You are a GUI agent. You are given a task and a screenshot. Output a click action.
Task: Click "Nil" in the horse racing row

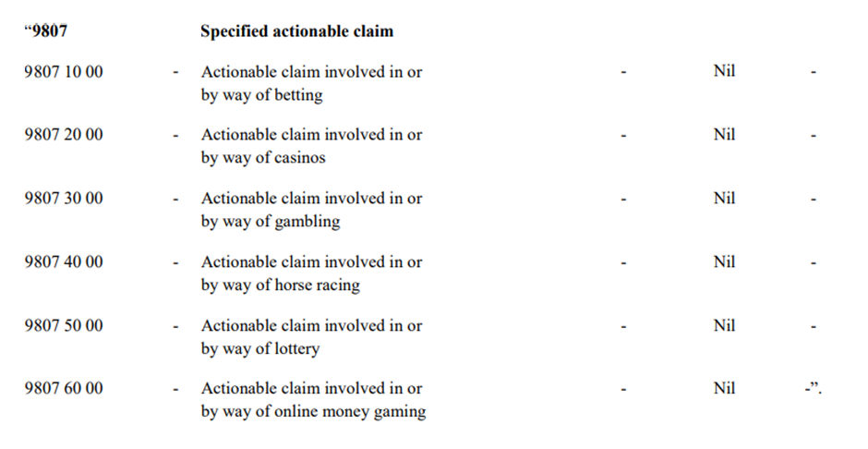(x=724, y=262)
